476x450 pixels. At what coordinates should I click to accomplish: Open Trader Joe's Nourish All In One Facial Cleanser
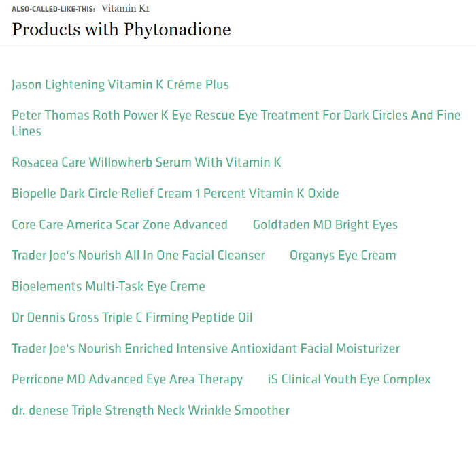tap(138, 256)
